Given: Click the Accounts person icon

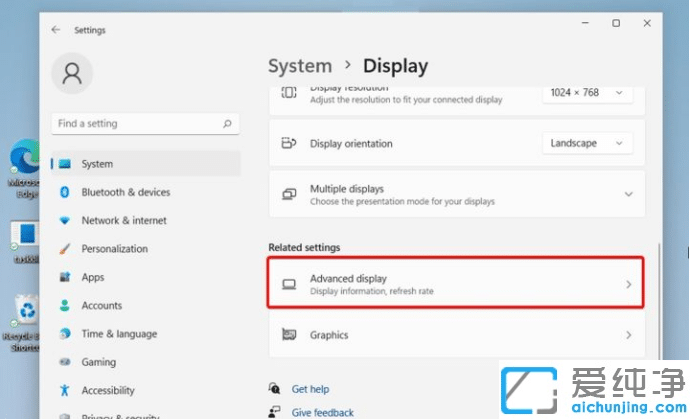Looking at the screenshot, I should pyautogui.click(x=65, y=306).
